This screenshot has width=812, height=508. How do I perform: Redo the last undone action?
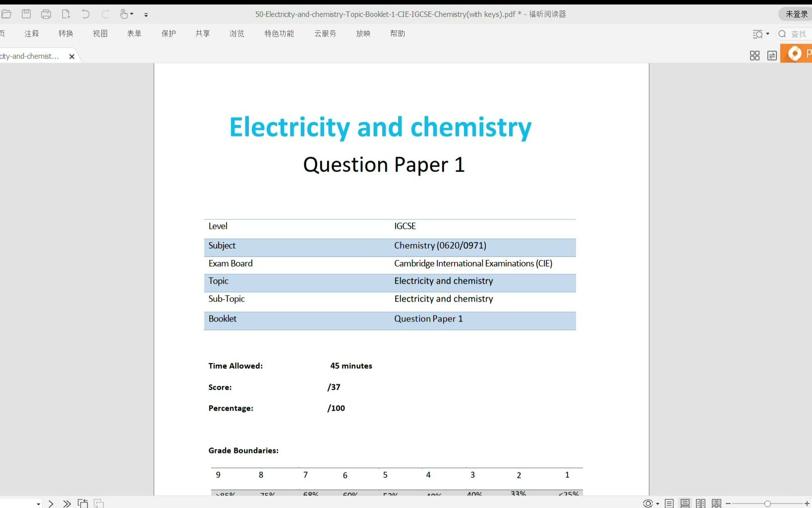106,14
